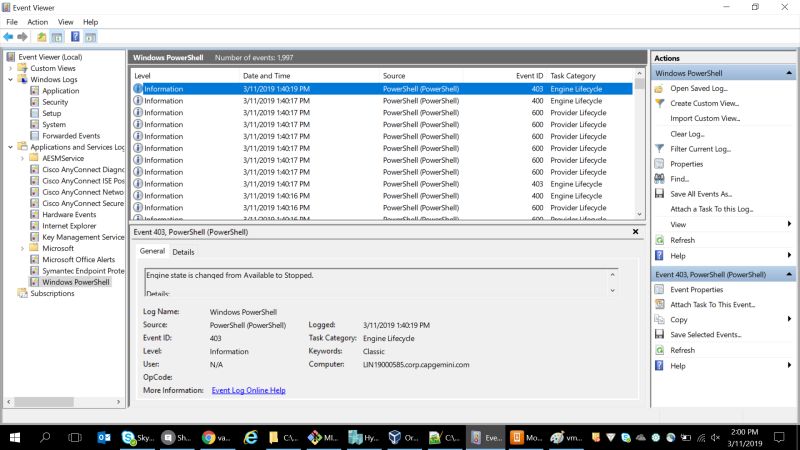Click the Find binoculars icon
The image size is (800, 450).
point(659,179)
